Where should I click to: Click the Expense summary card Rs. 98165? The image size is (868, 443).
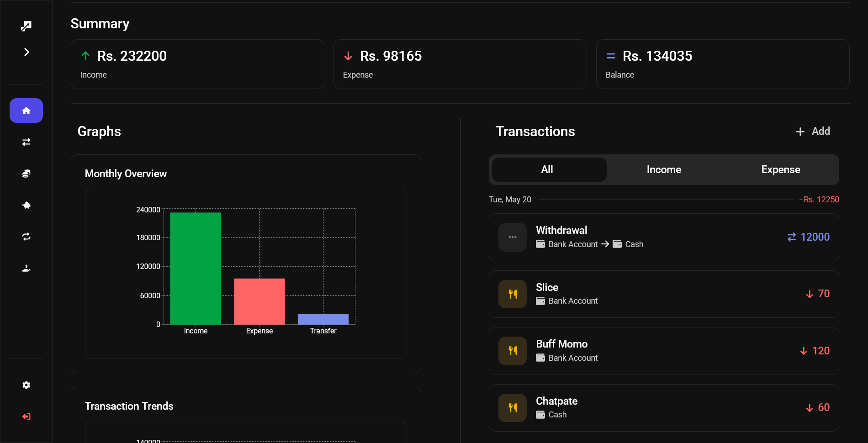460,64
